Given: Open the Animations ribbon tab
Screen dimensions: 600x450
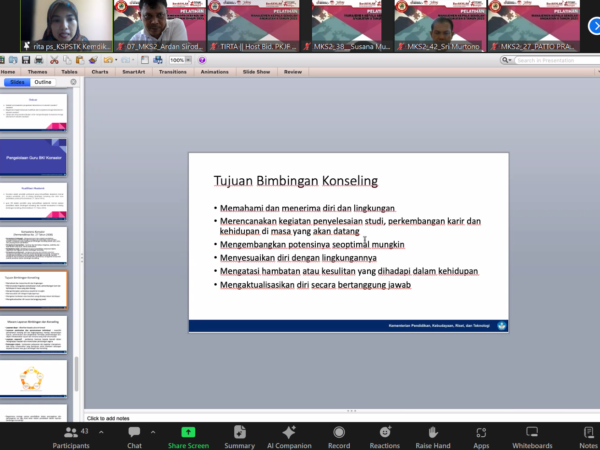Looking at the screenshot, I should coord(214,72).
